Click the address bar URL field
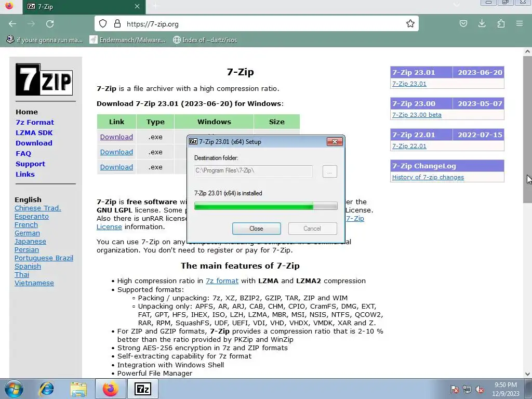Screen dimensions: 532x399 [256, 24]
